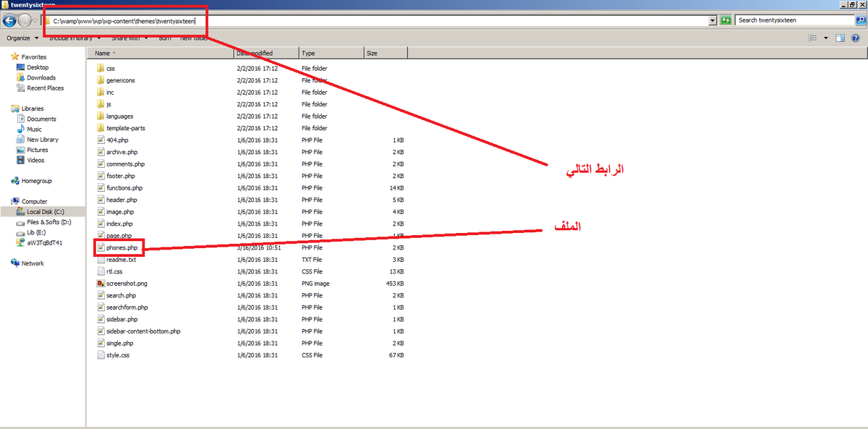Image resolution: width=868 pixels, height=429 pixels.
Task: Select the image.php file icon
Action: point(101,212)
